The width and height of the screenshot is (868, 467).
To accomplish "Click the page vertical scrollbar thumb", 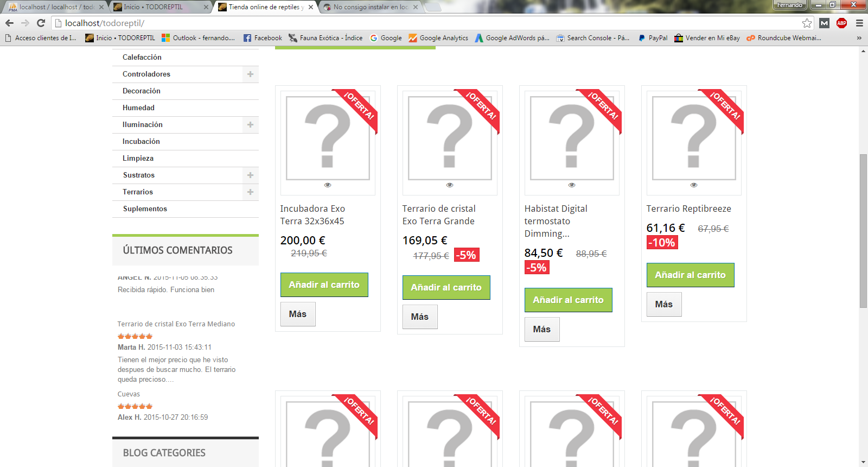I will point(863,231).
